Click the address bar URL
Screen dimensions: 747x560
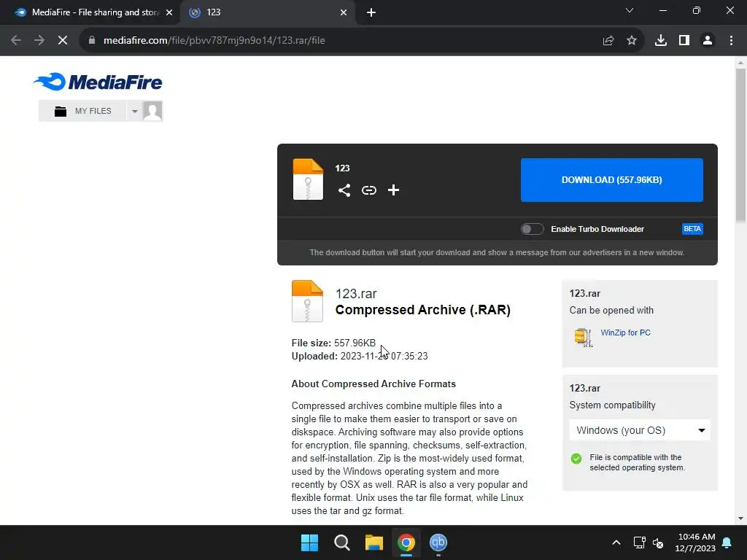(x=214, y=40)
